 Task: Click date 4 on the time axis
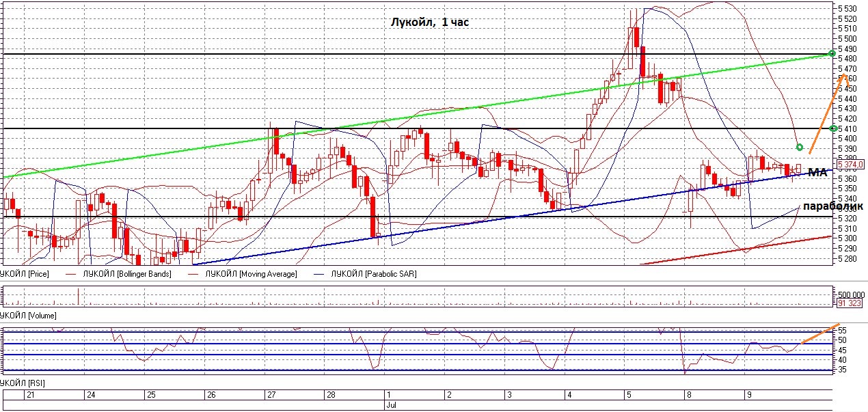tap(569, 395)
